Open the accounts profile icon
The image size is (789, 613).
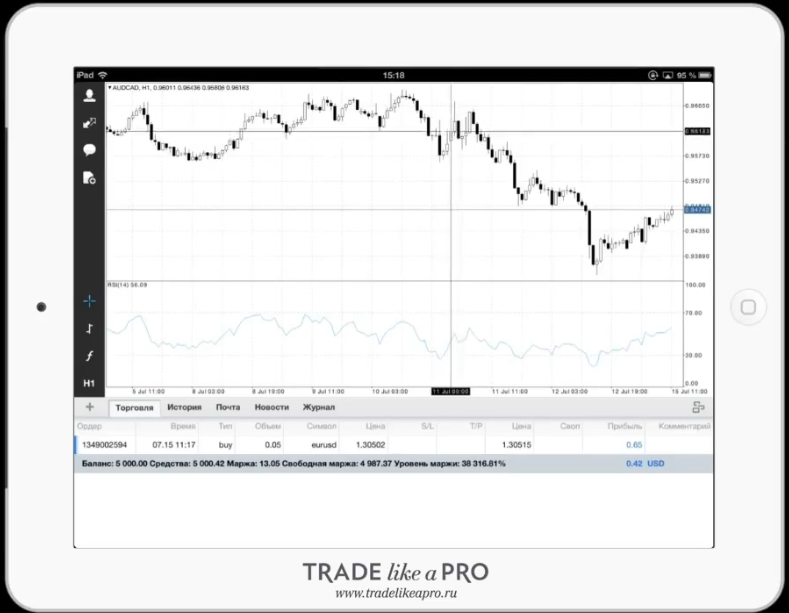pyautogui.click(x=90, y=96)
